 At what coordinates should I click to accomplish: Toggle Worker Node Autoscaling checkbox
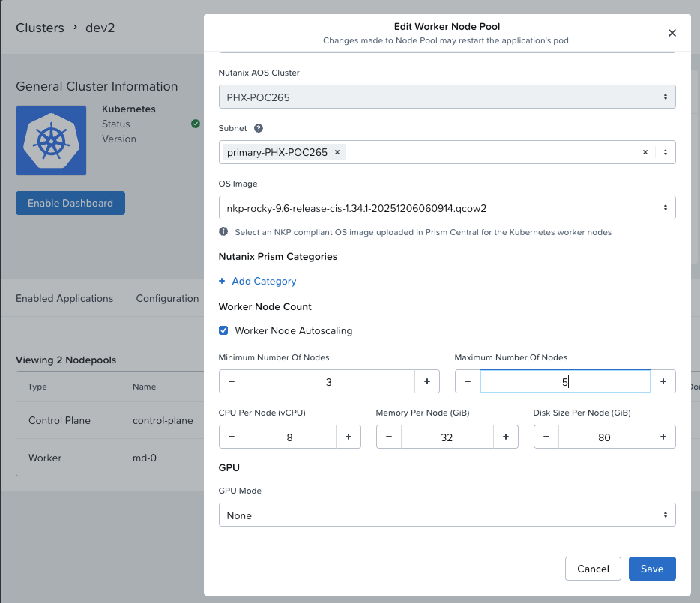point(223,330)
